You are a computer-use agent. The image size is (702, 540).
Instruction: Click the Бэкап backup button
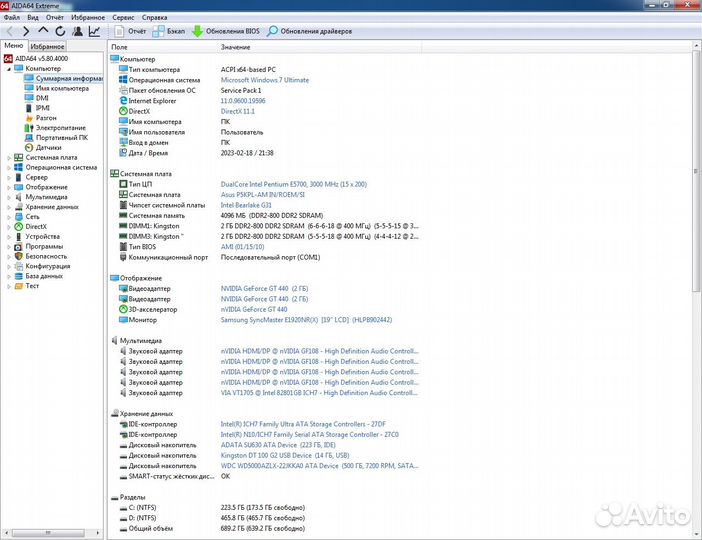pos(168,31)
